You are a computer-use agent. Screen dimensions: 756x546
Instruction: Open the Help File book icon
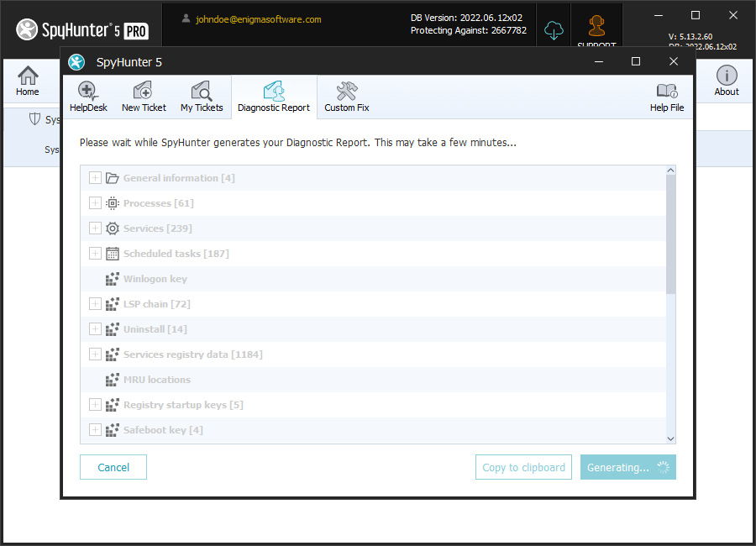[x=667, y=91]
